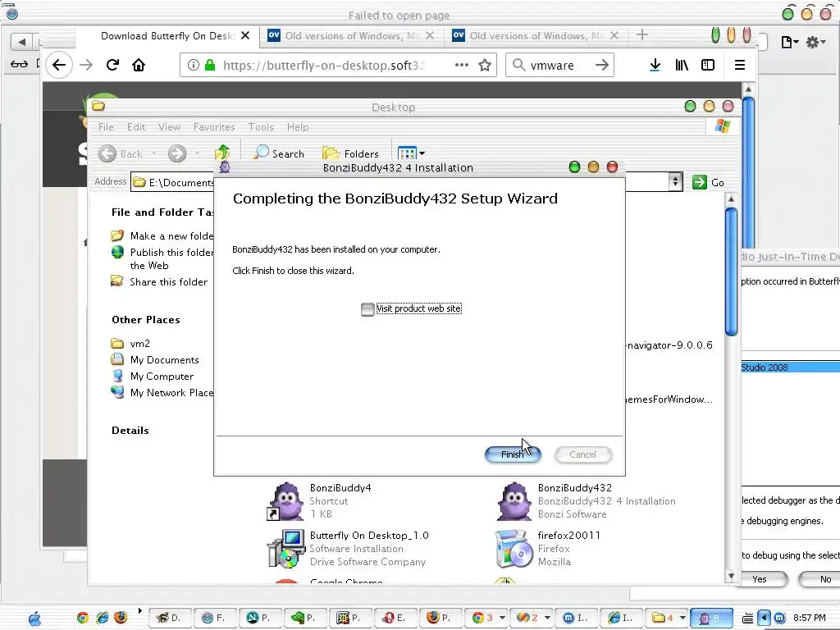Toggle the Firefox sidebar

708,65
